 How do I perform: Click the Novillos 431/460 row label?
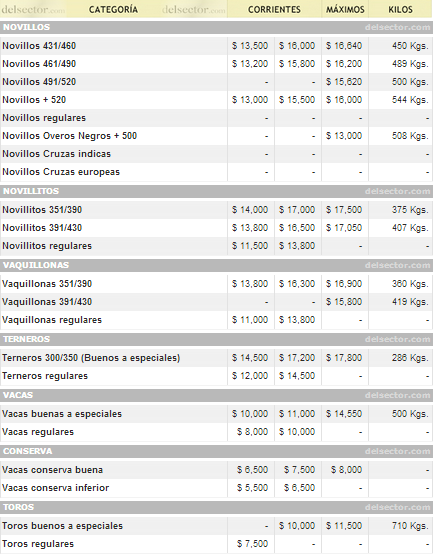pos(39,46)
